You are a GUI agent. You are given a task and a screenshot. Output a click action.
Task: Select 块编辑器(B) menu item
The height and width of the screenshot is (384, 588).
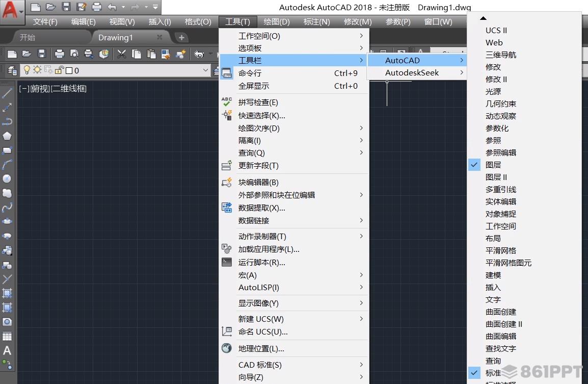coord(294,182)
